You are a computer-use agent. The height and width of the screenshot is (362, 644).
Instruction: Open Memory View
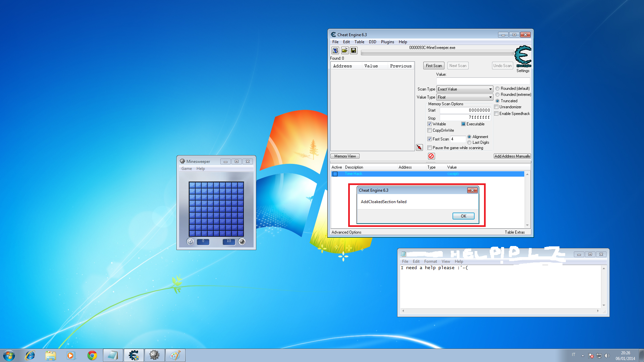point(345,156)
